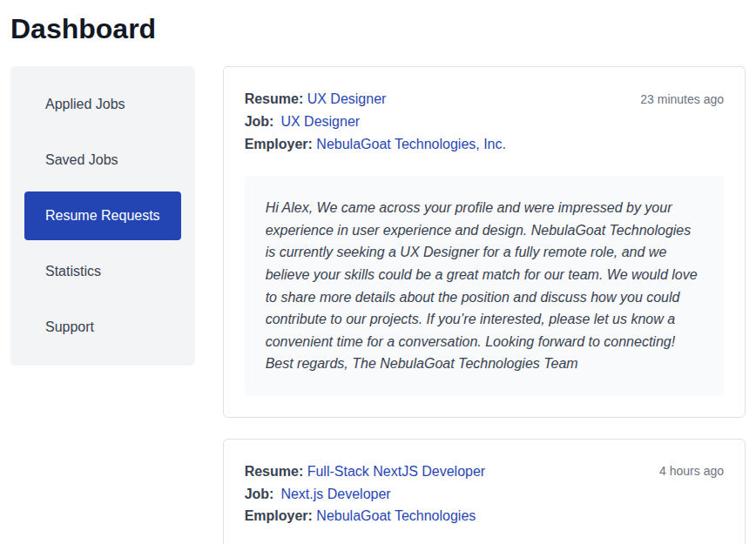Open the UX Designer job link

321,122
